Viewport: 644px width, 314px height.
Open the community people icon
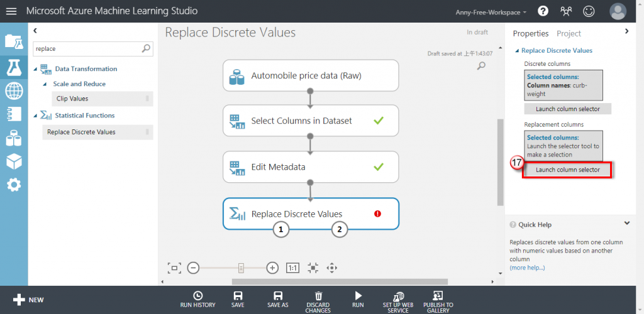566,11
